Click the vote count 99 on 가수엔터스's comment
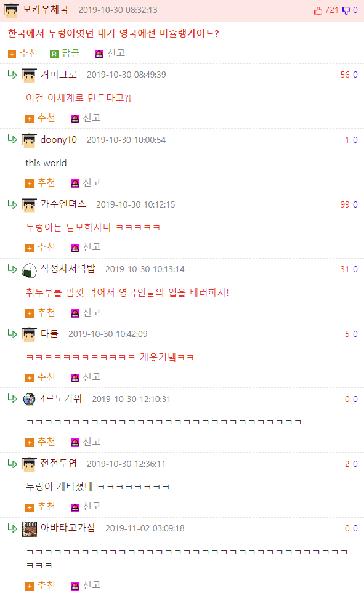This screenshot has width=364, height=593. (x=345, y=204)
